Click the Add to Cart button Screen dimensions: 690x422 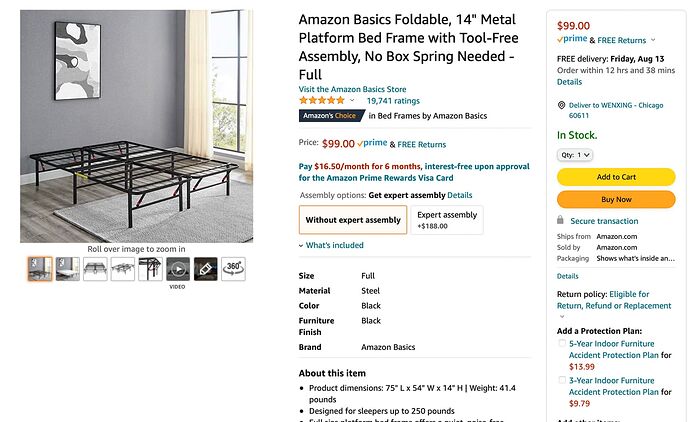(615, 177)
